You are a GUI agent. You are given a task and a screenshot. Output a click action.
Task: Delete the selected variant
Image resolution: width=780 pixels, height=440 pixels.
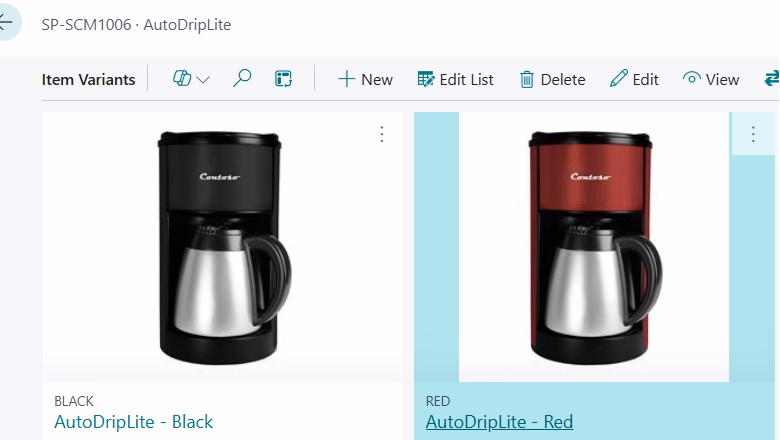[552, 80]
